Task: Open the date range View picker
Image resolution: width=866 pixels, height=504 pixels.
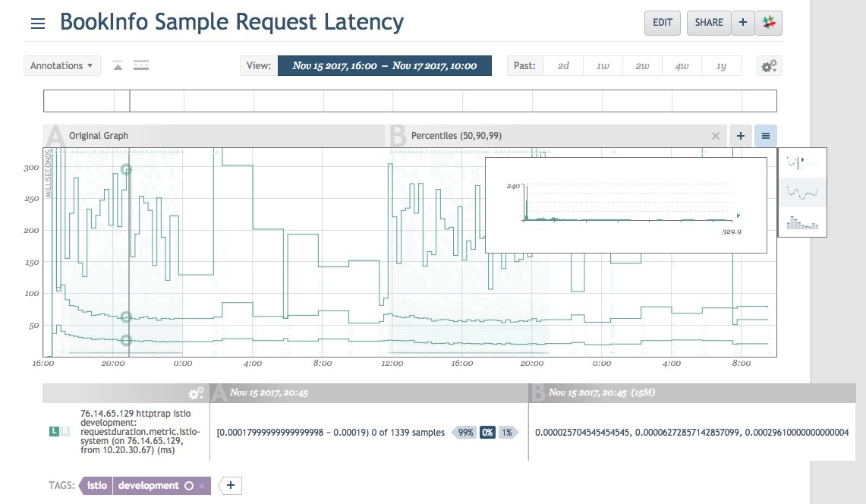Action: (384, 66)
